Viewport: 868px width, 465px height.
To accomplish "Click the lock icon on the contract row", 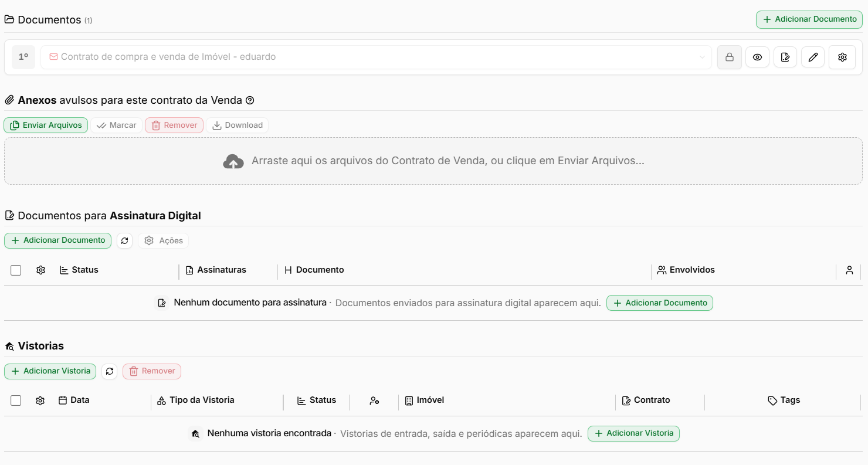I will point(730,57).
